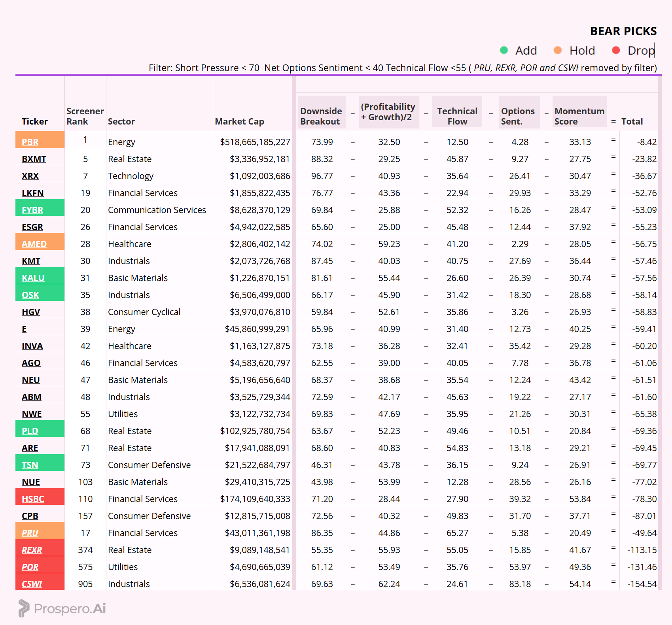The width and height of the screenshot is (672, 625).
Task: Click the Total column header
Action: point(632,121)
